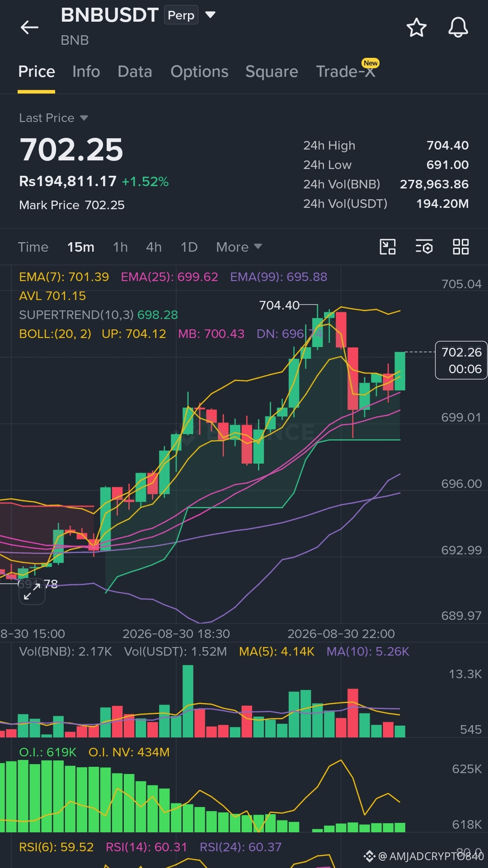
Task: Tap the EMA(7): 701.39 indicator label
Action: (x=64, y=277)
